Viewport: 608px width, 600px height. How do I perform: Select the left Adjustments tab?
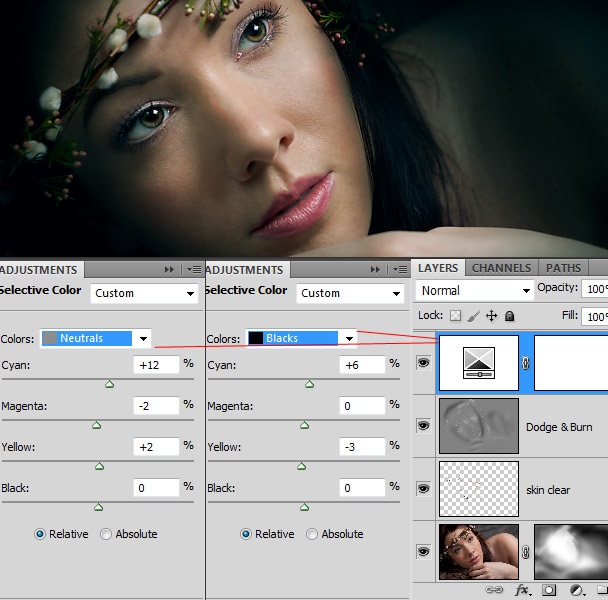pos(40,270)
